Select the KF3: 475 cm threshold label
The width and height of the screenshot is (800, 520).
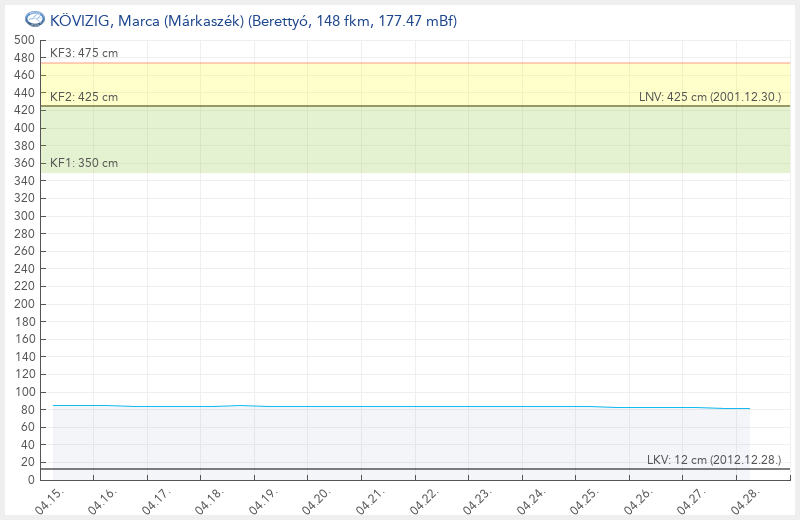(84, 53)
